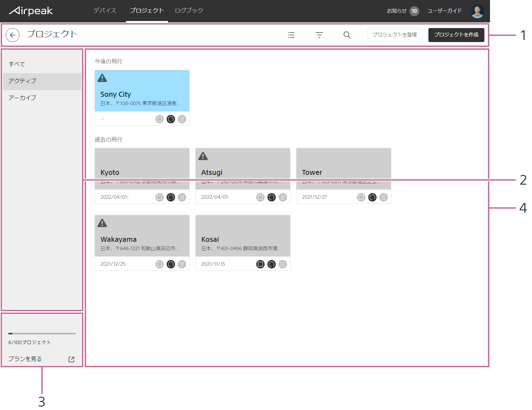Click square status icon on Kyoto card
Viewport: 532px width, 410px height.
click(160, 197)
